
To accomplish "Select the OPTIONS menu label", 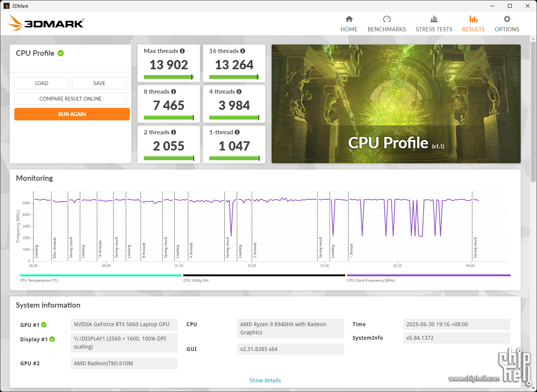I will [507, 29].
